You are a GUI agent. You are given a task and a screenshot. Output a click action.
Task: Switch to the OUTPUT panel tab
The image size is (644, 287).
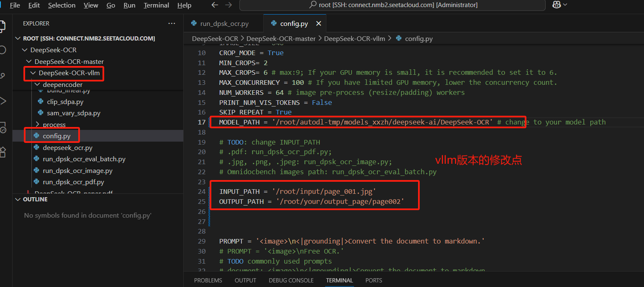click(x=245, y=280)
